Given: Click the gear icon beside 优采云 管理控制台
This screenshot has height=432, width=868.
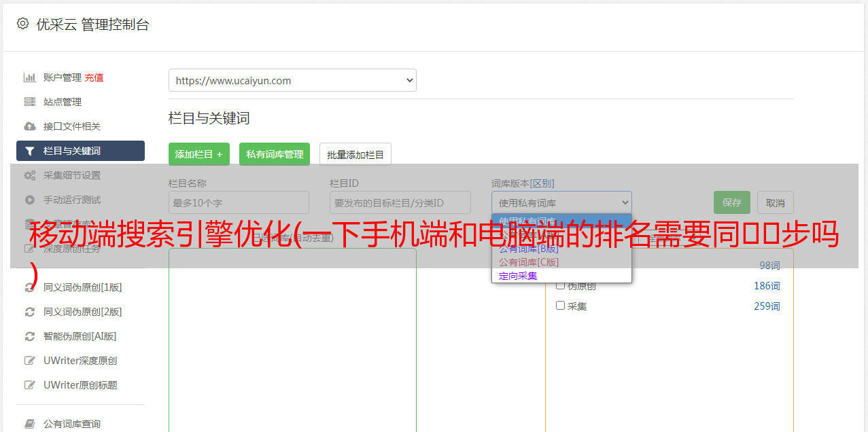Looking at the screenshot, I should pyautogui.click(x=22, y=24).
